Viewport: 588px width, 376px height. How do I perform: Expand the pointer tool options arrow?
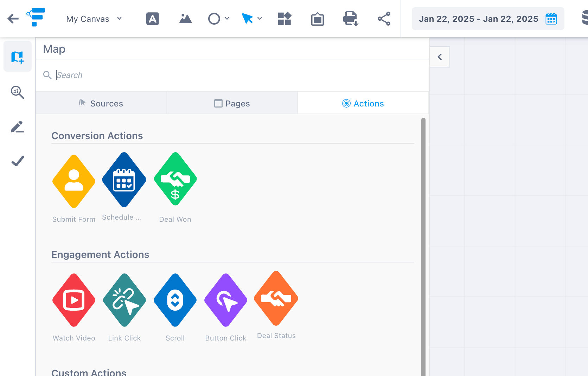(x=260, y=19)
